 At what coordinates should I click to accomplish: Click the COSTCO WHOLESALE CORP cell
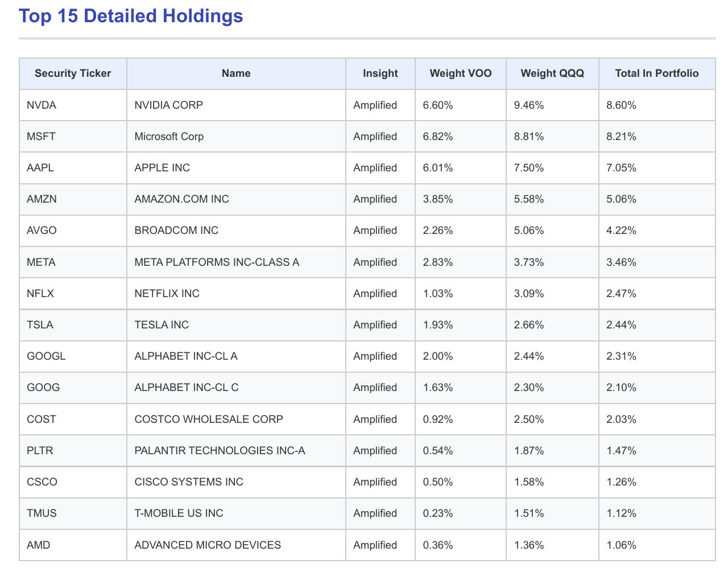click(208, 419)
